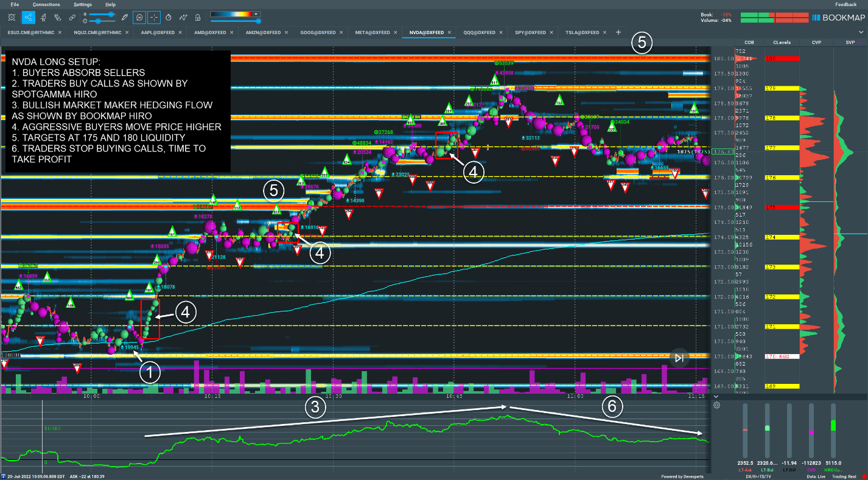The width and height of the screenshot is (868, 480).
Task: Click the 'Data: Live' status text
Action: pyautogui.click(x=817, y=476)
